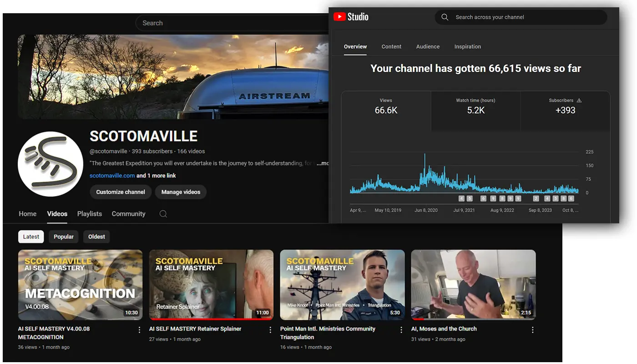The width and height of the screenshot is (637, 364).
Task: Select the channel Videos tab
Action: tap(57, 214)
